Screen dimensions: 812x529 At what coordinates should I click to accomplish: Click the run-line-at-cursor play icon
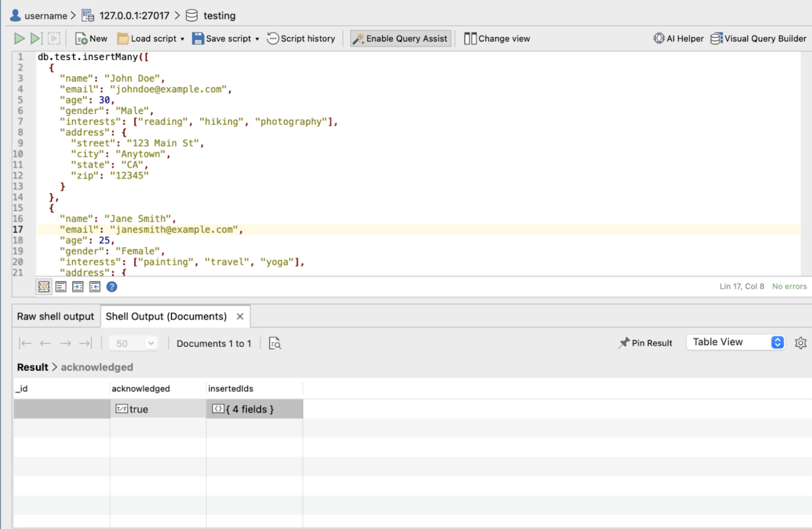[x=36, y=38]
